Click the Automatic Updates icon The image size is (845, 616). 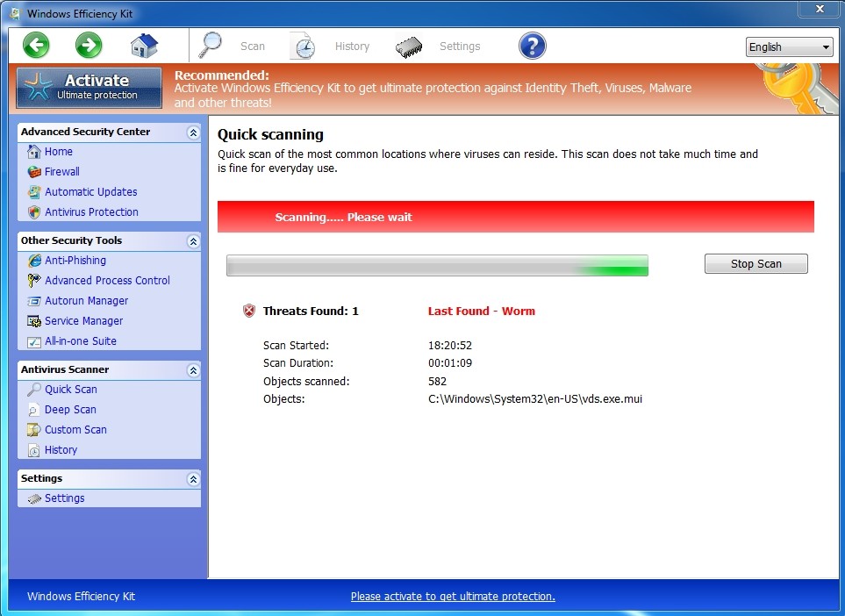pos(34,192)
